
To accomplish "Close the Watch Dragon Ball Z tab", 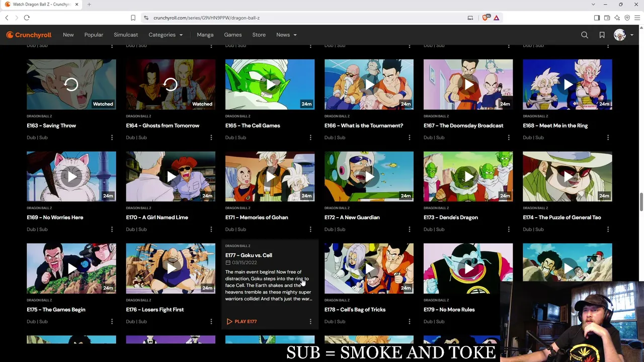I will 77,5.
